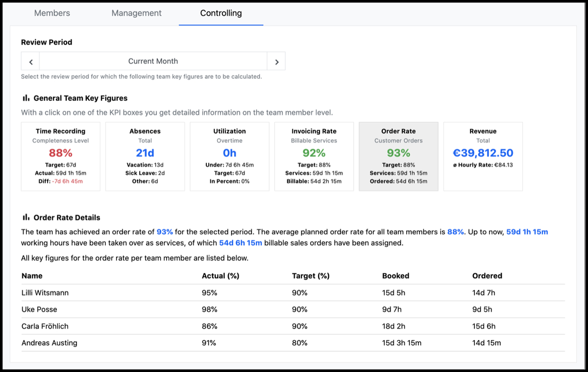Viewport: 588px width, 372px height.
Task: Click Uke Posse's 98% actual value
Action: tap(210, 309)
